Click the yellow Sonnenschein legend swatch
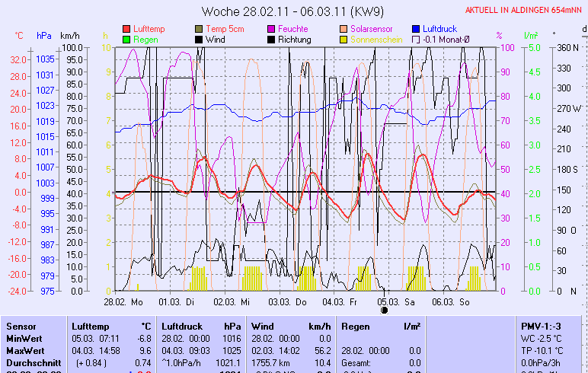Viewport: 588px width, 373px height. (x=344, y=40)
